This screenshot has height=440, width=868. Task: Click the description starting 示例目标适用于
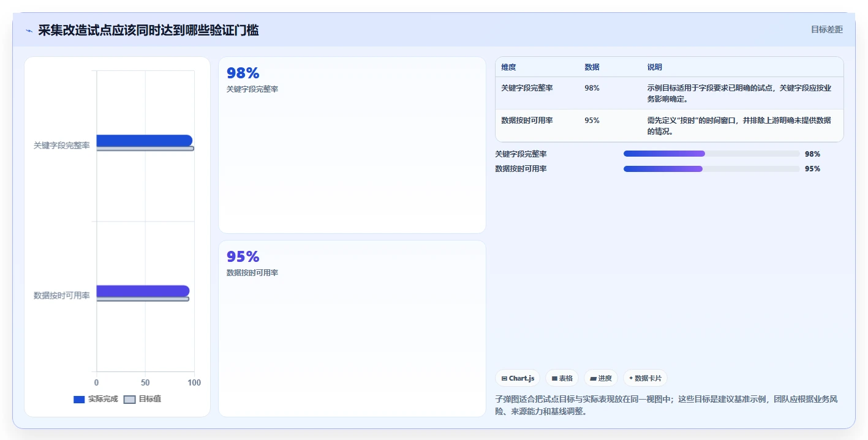pos(739,94)
